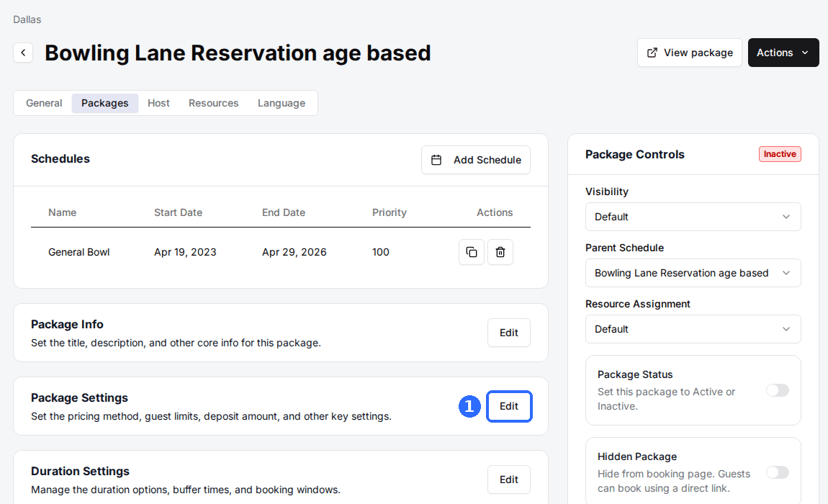Screen dimensions: 828x504
Task: Expand the Visibility dropdown
Action: click(x=693, y=217)
